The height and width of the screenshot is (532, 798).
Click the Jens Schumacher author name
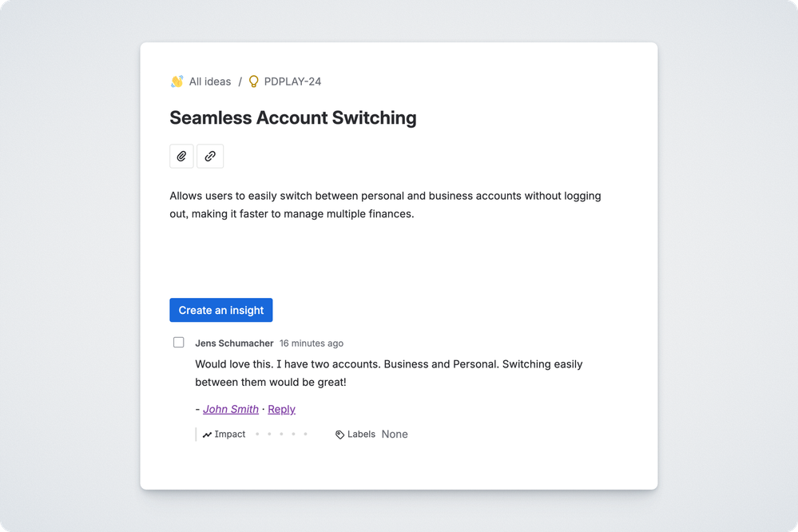click(x=234, y=343)
